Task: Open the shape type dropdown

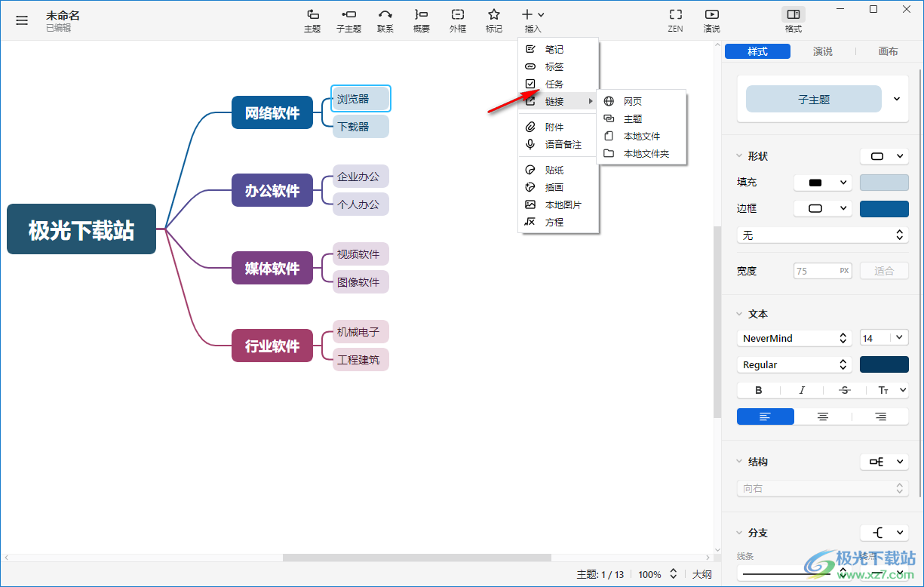Action: click(x=884, y=156)
